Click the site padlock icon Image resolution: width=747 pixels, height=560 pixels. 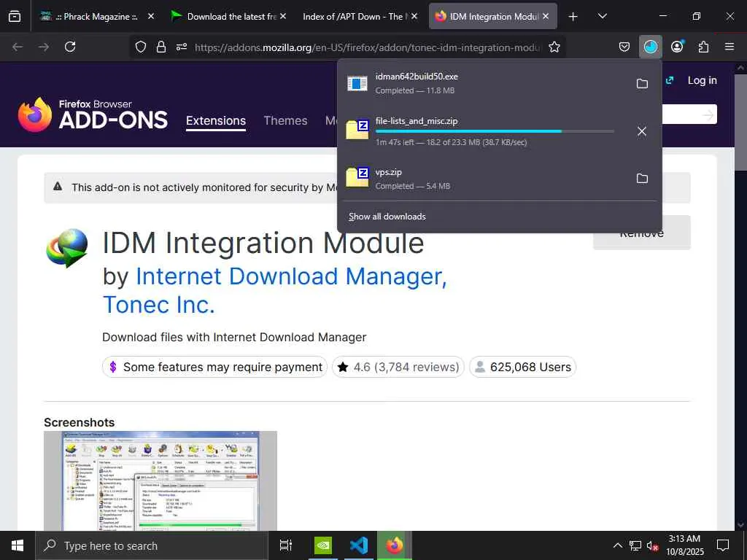click(161, 47)
